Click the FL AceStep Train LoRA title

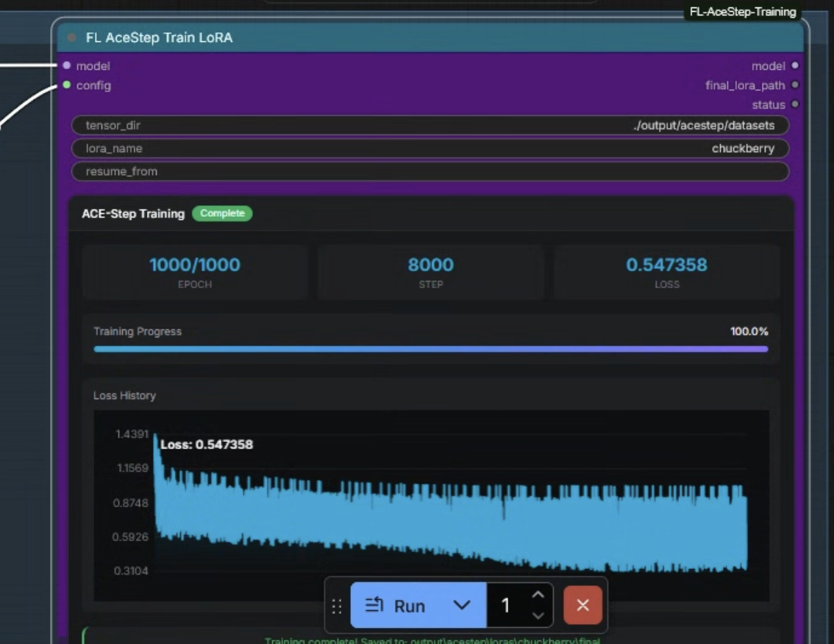click(159, 37)
